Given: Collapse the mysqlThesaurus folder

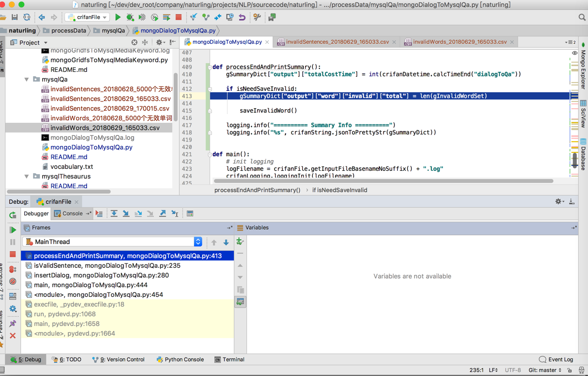Looking at the screenshot, I should coord(27,176).
